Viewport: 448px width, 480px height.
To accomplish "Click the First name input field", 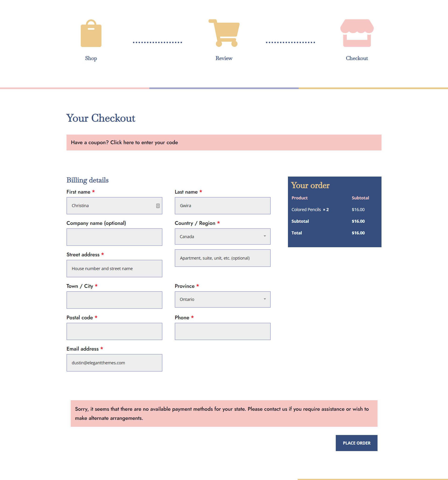I will click(x=114, y=205).
